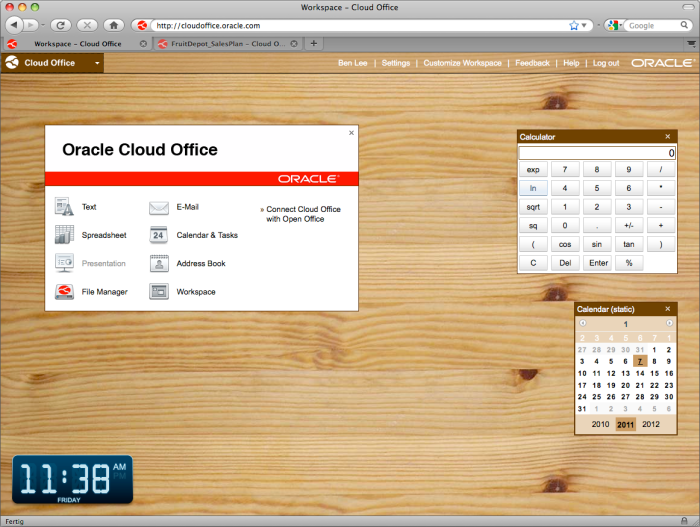Screen dimensions: 700x527
Task: Click the browser forward arrow
Action: coord(30,25)
